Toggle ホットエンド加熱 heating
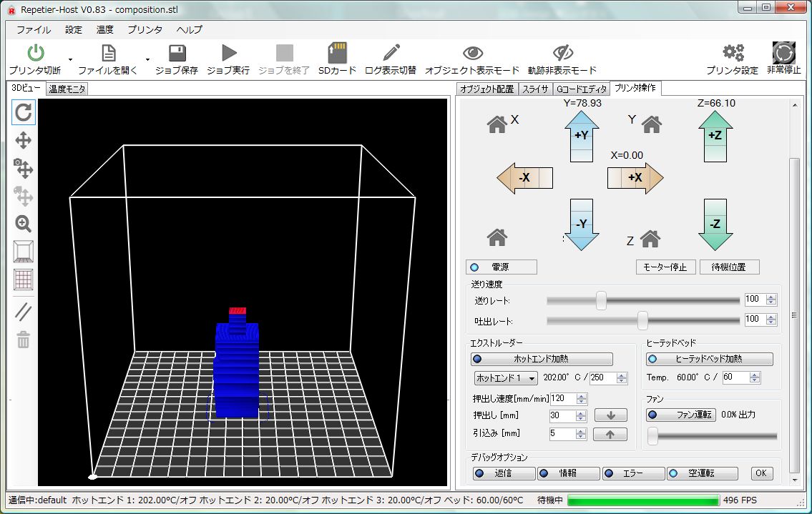The height and width of the screenshot is (514, 812). tap(542, 359)
